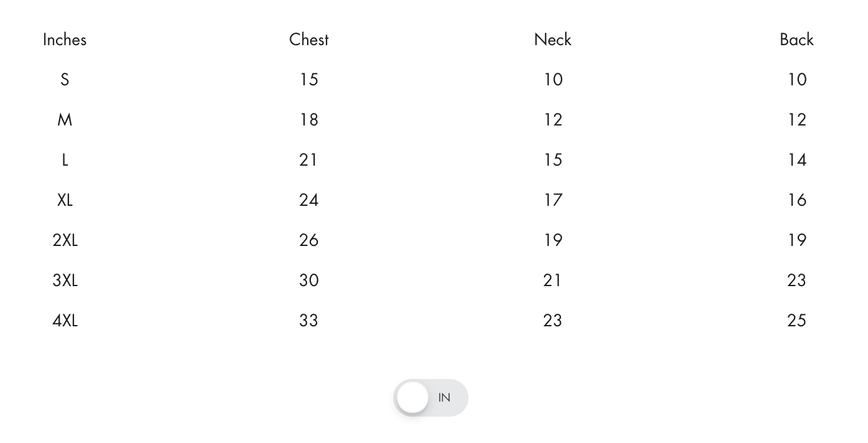
Task: Toggle the IN unit switch
Action: [x=431, y=397]
